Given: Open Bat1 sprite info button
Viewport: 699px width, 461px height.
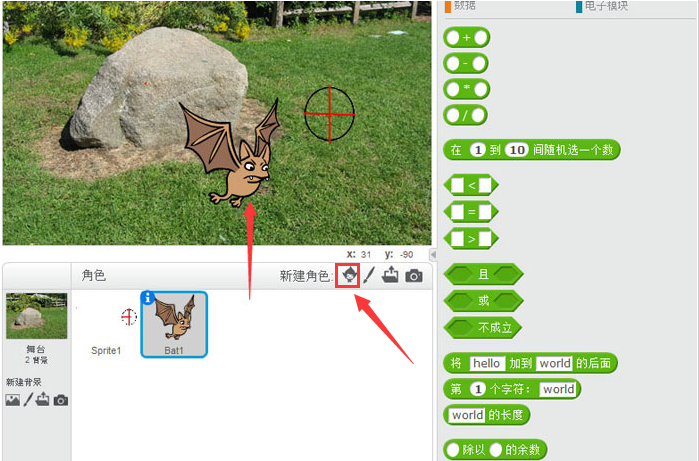Looking at the screenshot, I should click(x=148, y=298).
